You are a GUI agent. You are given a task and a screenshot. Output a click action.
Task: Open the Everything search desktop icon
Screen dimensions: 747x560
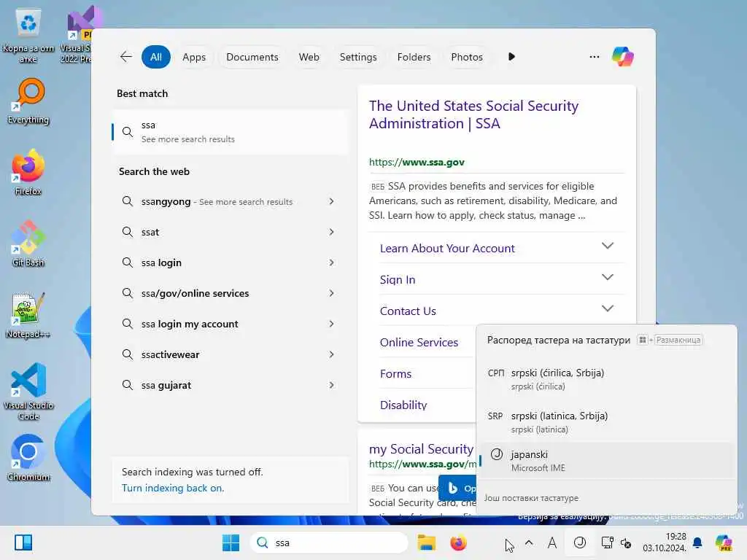click(x=28, y=101)
